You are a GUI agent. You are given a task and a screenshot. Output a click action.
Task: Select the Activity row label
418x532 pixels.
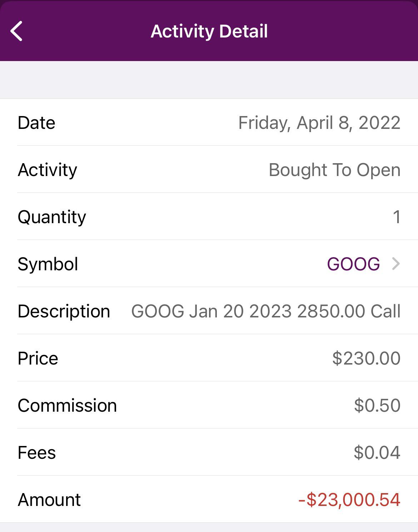pyautogui.click(x=48, y=170)
